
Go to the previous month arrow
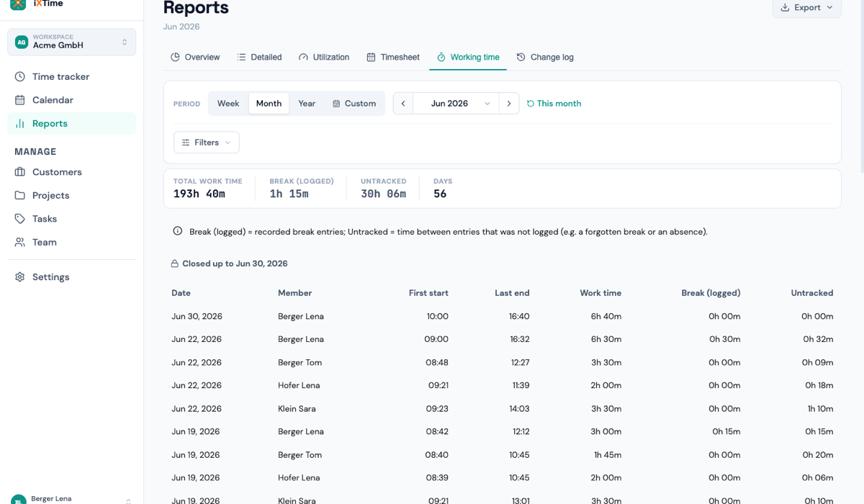(403, 104)
